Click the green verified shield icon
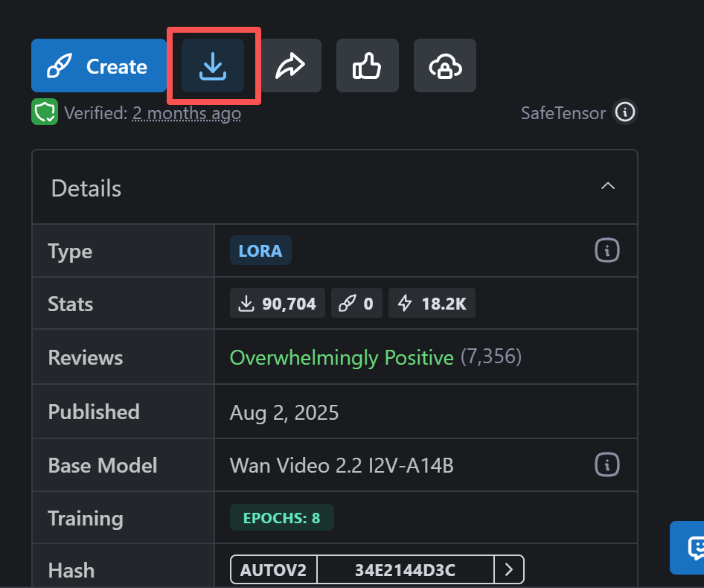The image size is (704, 588). (45, 112)
